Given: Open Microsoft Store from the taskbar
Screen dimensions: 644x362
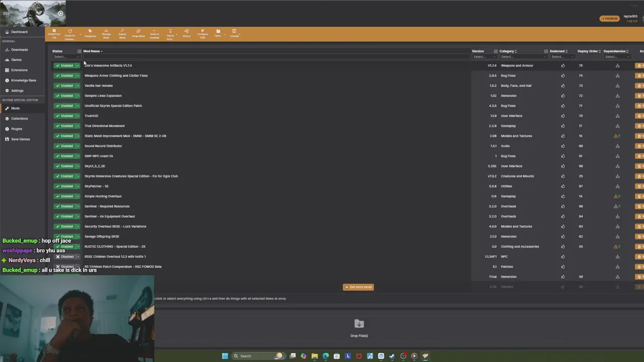Looking at the screenshot, I should coord(337,356).
